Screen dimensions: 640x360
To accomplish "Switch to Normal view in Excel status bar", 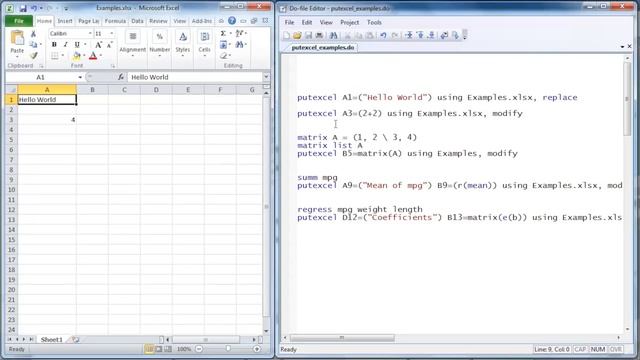I will coord(149,349).
